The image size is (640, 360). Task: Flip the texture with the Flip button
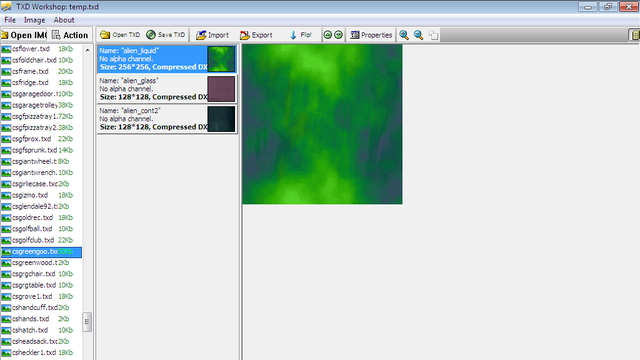[x=300, y=35]
